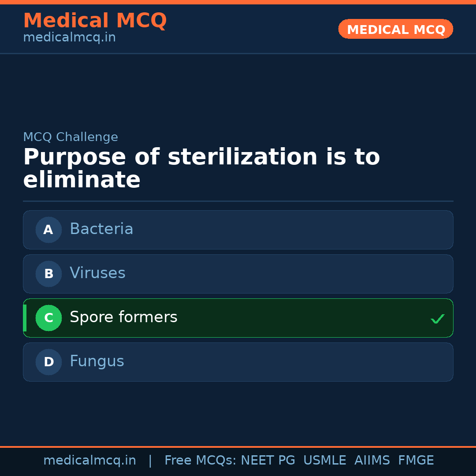Viewport: 476px width, 476px height.
Task: Click the USMLE footer text
Action: [x=324, y=461]
